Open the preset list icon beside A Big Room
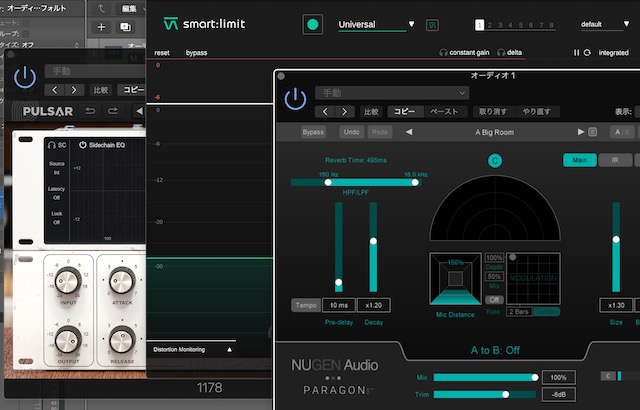Viewport: 640px width, 410px height. click(x=593, y=132)
